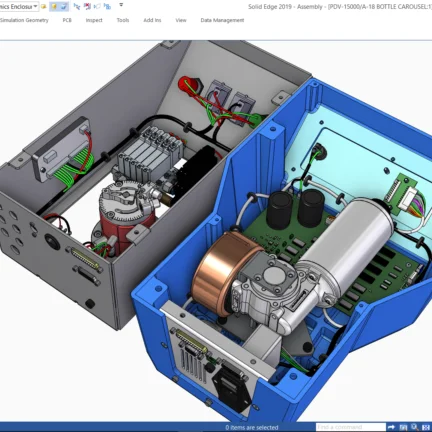Click the grayed-out arrow box icon
The width and height of the screenshot is (432, 432).
pyautogui.click(x=97, y=6)
